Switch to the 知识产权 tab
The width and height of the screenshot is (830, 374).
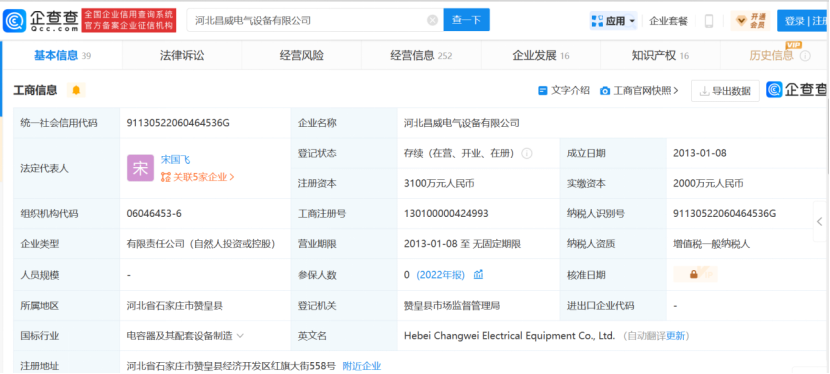coord(660,56)
